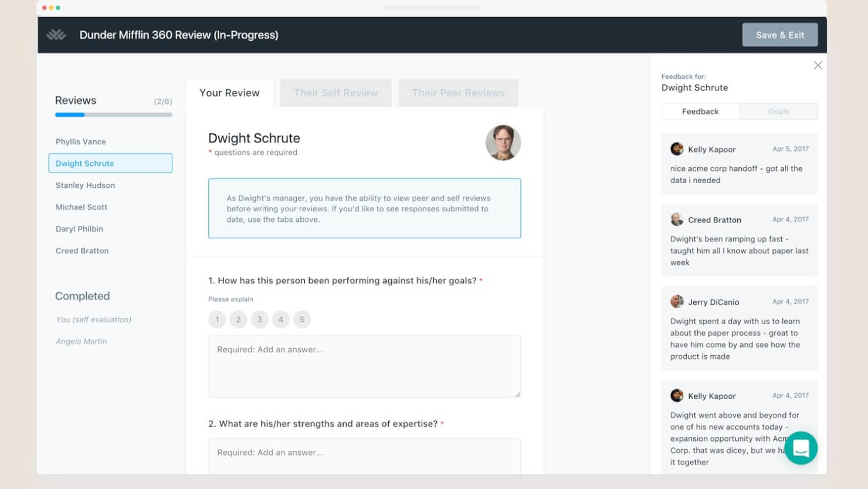Click the 'nice acme corp handoff' feedback card
The width and height of the screenshot is (868, 489).
pos(740,164)
